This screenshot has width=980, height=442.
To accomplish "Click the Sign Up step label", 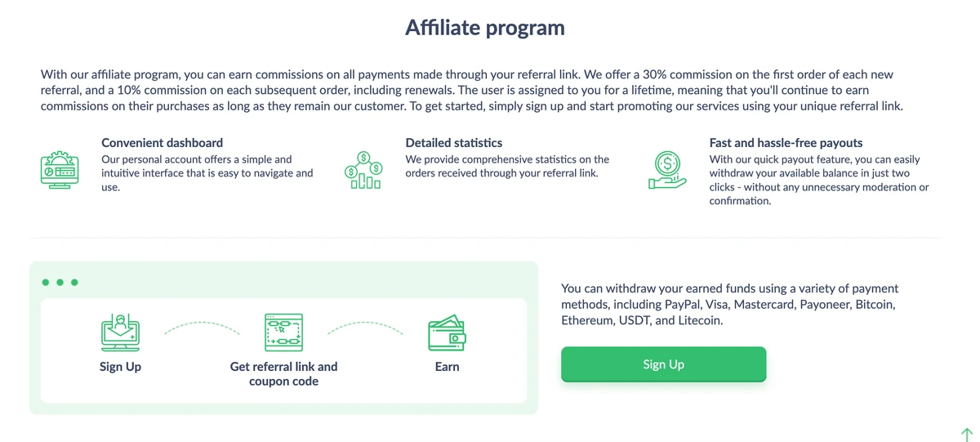I will [x=120, y=367].
